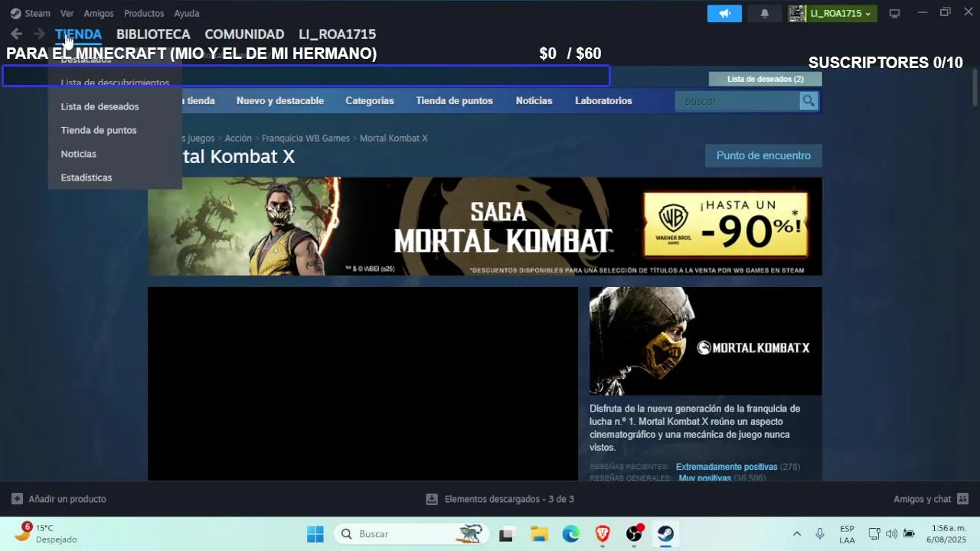
Task: Click the Saga Mortal Kombat sale banner
Action: (485, 227)
